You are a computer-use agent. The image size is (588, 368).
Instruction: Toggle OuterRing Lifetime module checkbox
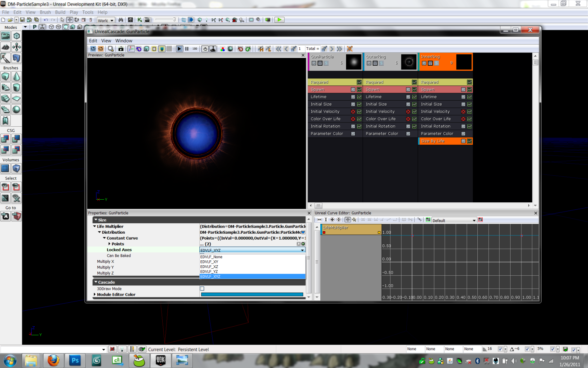[408, 97]
